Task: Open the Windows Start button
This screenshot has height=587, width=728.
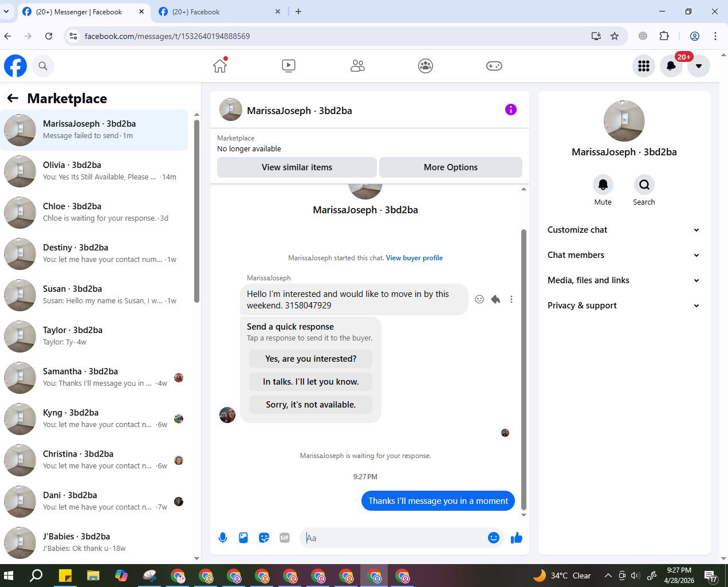Action: pos(9,576)
